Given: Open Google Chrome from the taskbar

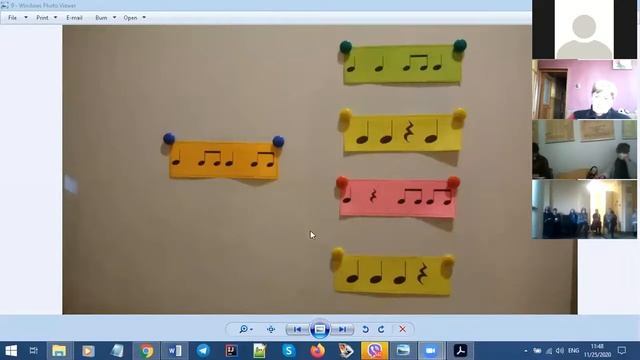Looking at the screenshot, I should [x=146, y=351].
